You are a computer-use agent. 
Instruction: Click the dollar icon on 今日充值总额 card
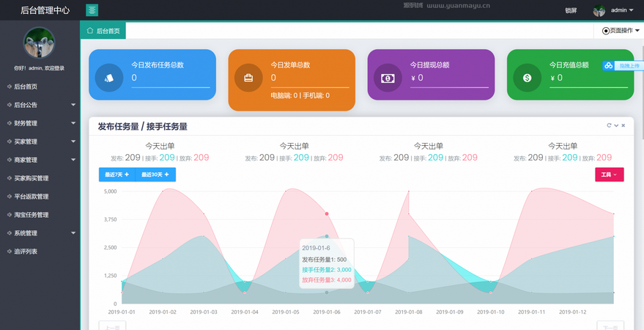[528, 78]
